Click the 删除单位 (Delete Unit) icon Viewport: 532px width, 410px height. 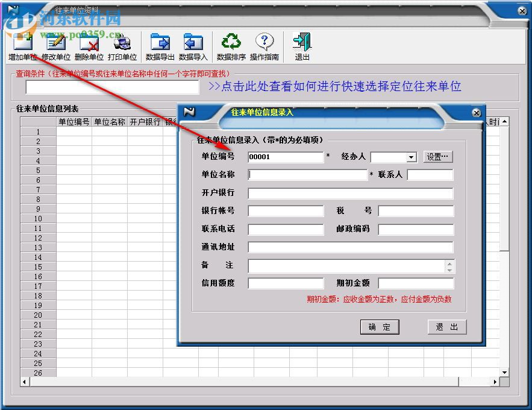point(89,45)
